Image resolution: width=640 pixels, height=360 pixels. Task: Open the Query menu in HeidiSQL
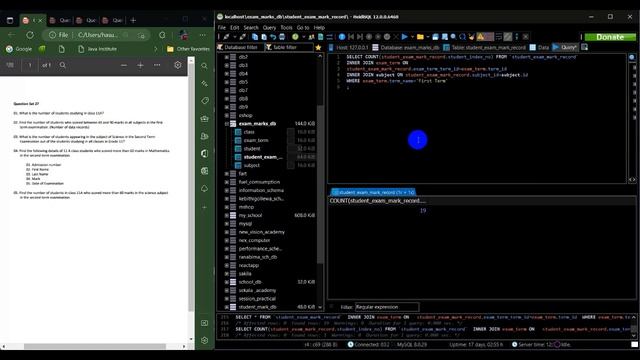pos(269,27)
